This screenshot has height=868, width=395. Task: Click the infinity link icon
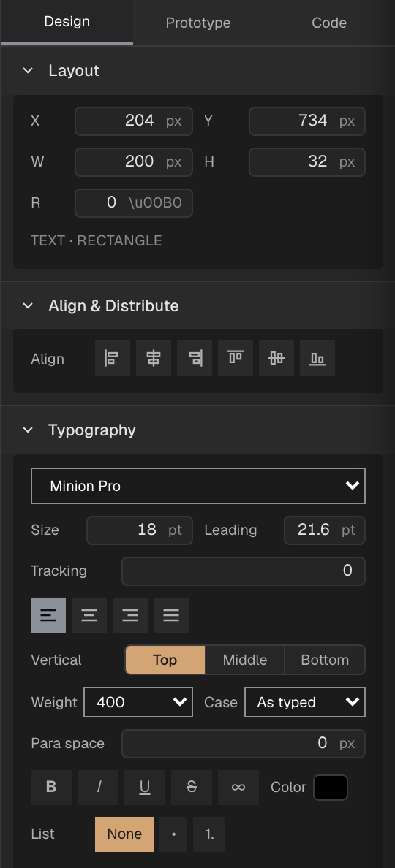238,787
